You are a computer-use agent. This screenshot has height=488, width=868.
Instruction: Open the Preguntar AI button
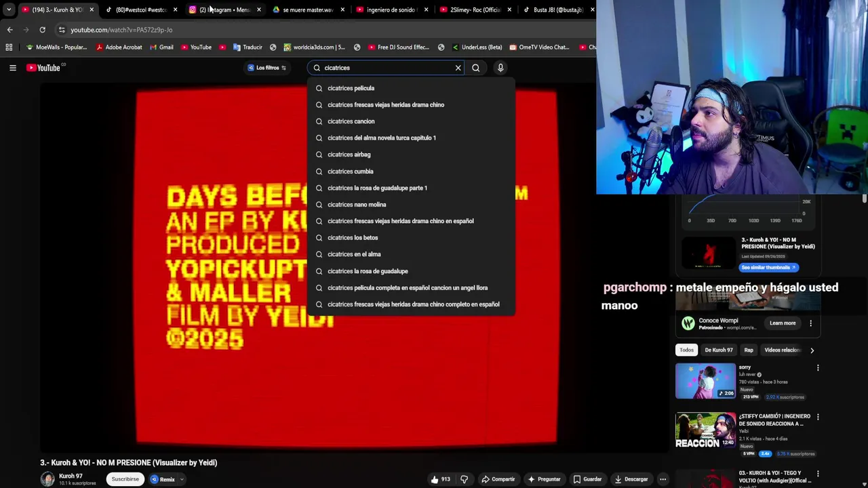coord(544,479)
